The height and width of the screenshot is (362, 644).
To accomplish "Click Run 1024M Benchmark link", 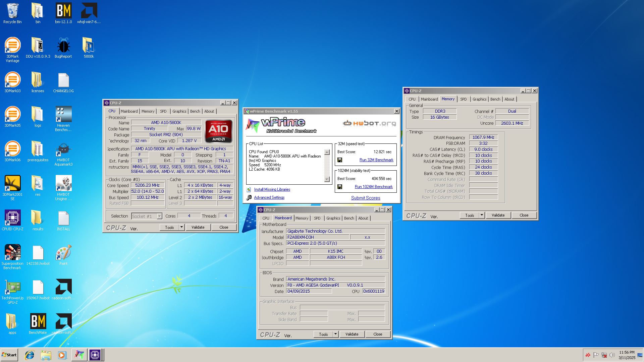I will pos(374,187).
